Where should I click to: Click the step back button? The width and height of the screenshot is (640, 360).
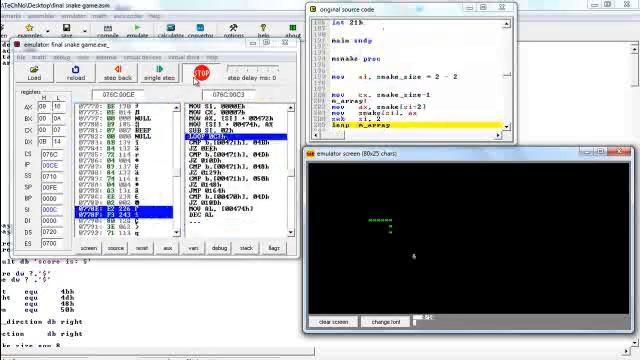point(118,73)
